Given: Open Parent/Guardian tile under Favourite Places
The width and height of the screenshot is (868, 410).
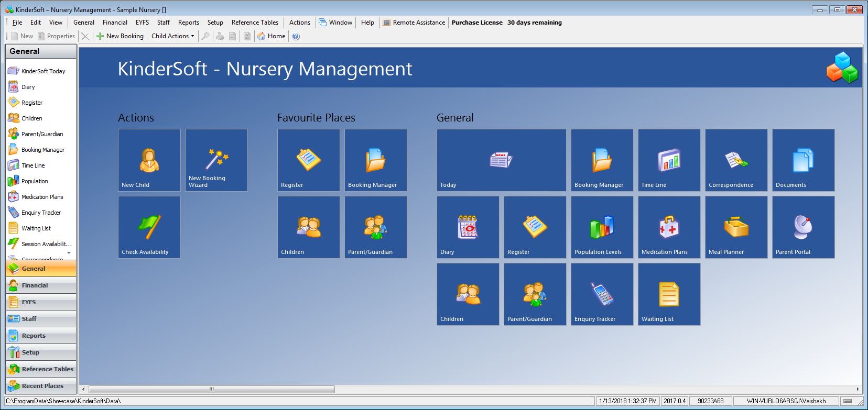Looking at the screenshot, I should (x=376, y=227).
